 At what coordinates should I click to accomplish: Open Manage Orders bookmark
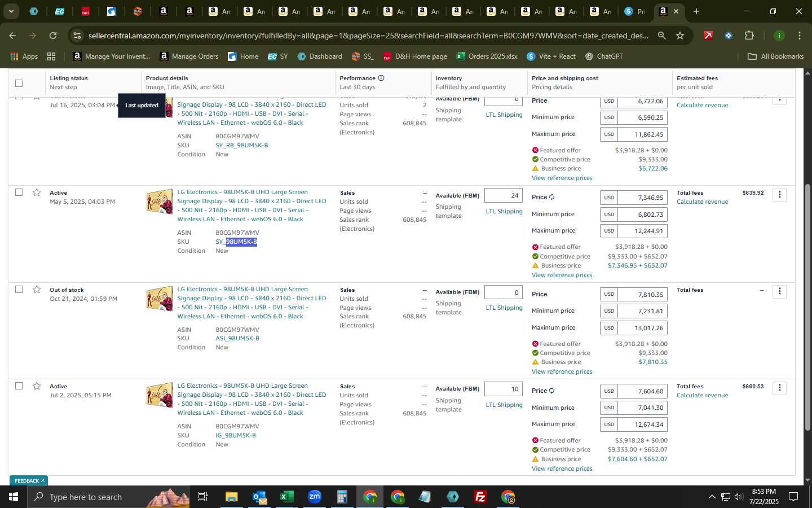coord(189,56)
